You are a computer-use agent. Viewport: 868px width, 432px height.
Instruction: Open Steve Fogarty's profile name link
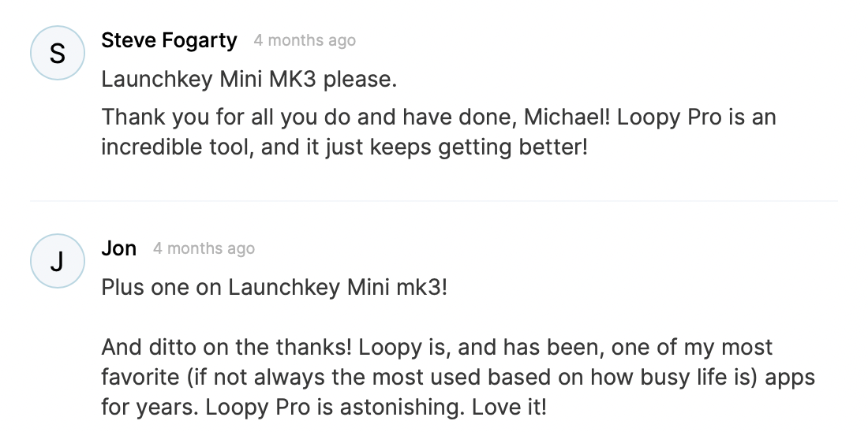(x=169, y=40)
